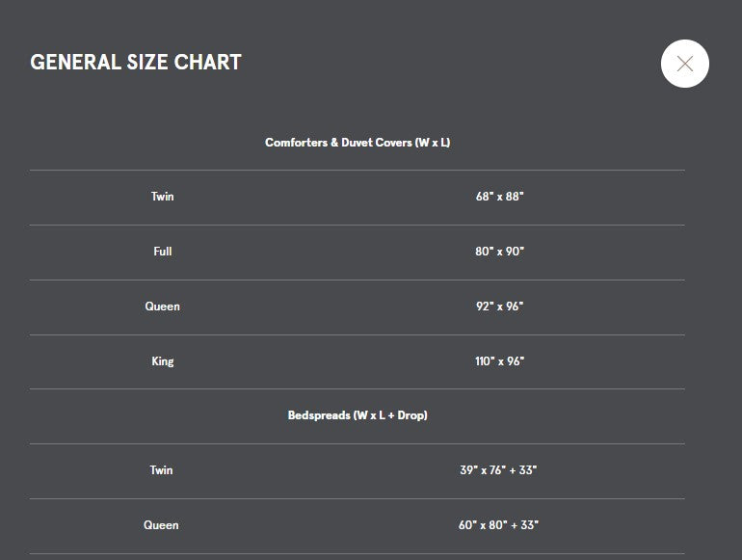This screenshot has width=742, height=560.
Task: Click the divider below Bedspreads header
Action: 358,443
